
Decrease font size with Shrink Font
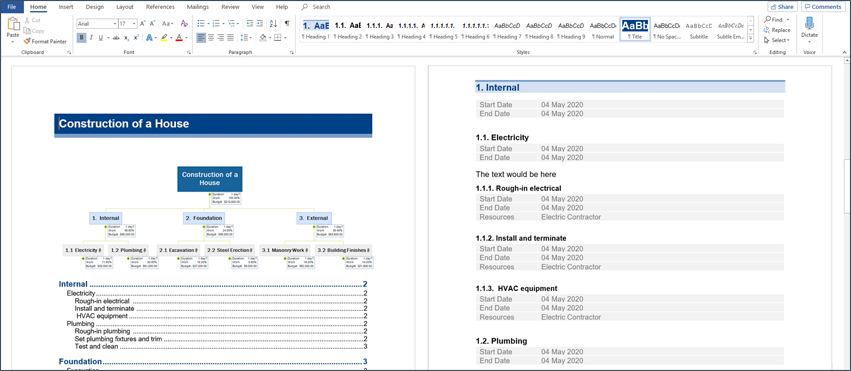point(154,24)
